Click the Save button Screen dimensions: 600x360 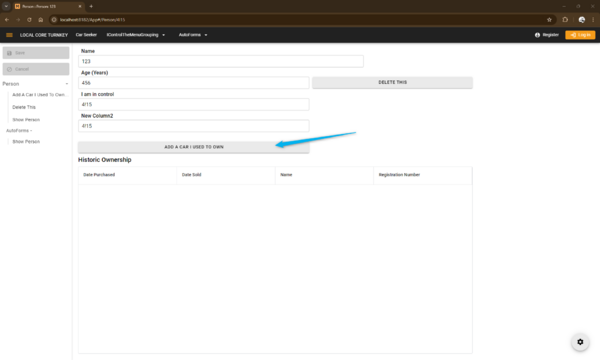click(36, 53)
